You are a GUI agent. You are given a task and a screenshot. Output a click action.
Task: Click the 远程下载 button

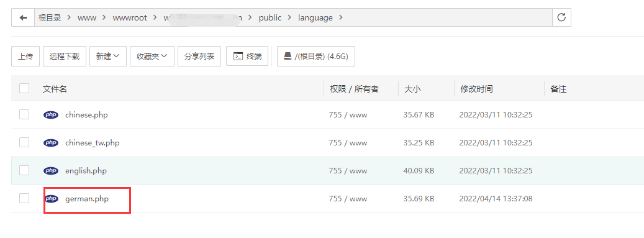click(x=65, y=57)
